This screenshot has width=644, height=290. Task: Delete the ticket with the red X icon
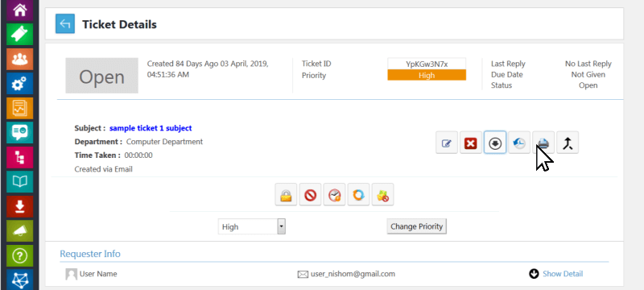[x=471, y=143]
